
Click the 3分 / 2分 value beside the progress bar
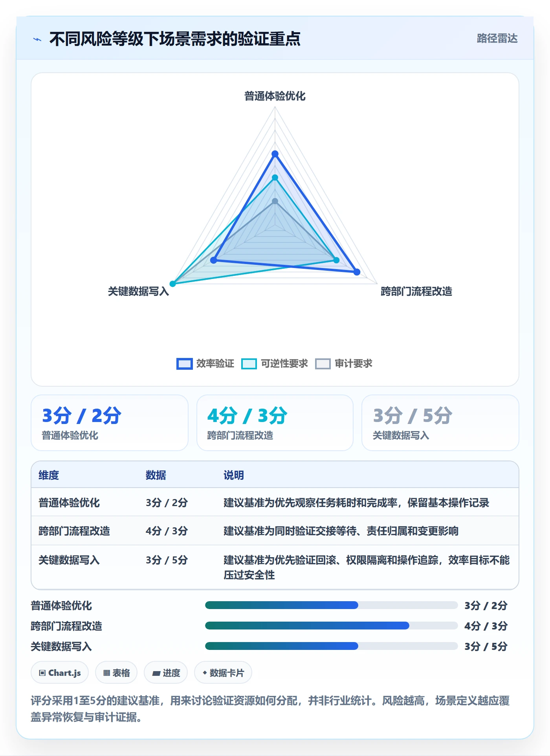(486, 606)
